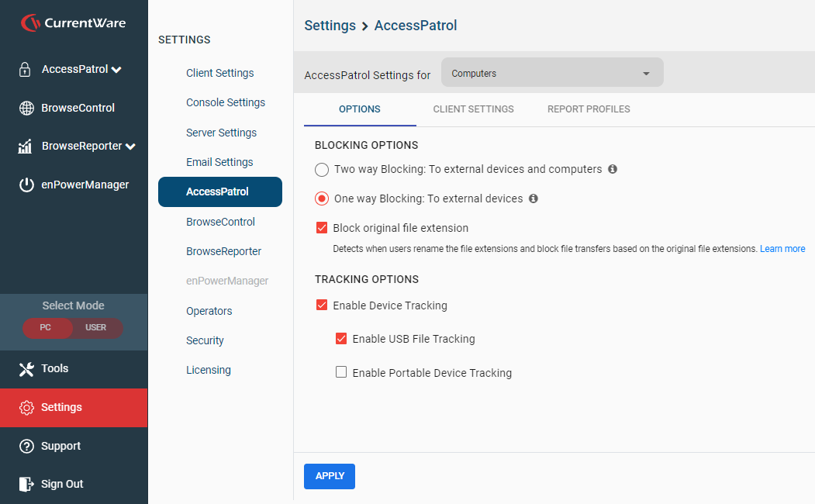The height and width of the screenshot is (504, 815).
Task: Follow the Learn more link
Action: [782, 249]
